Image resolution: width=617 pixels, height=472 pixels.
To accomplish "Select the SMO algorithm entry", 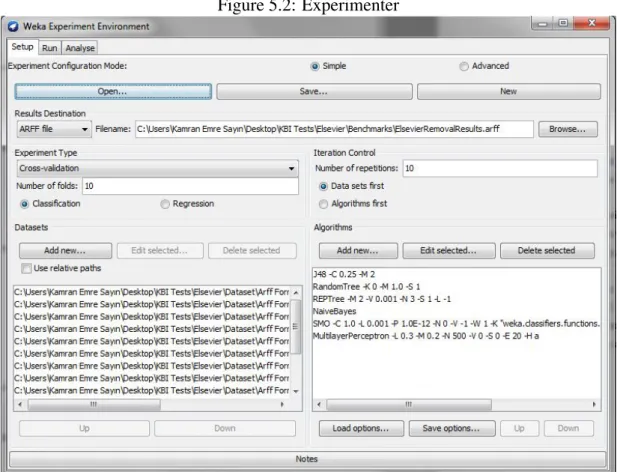I will [456, 324].
